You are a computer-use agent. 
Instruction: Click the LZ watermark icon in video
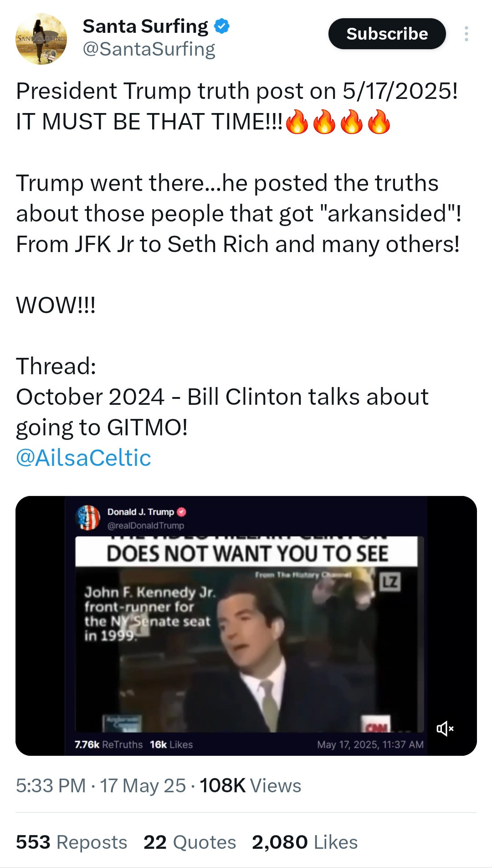click(x=390, y=582)
